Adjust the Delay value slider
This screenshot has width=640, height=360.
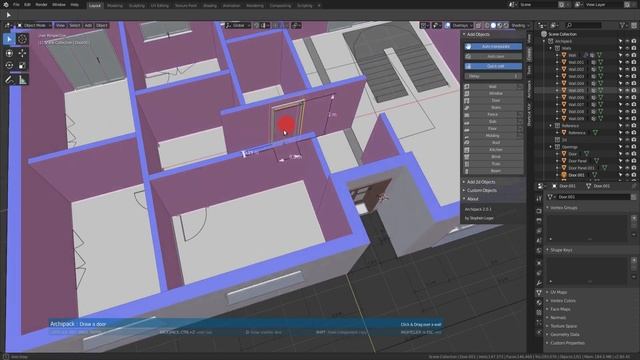[x=493, y=76]
